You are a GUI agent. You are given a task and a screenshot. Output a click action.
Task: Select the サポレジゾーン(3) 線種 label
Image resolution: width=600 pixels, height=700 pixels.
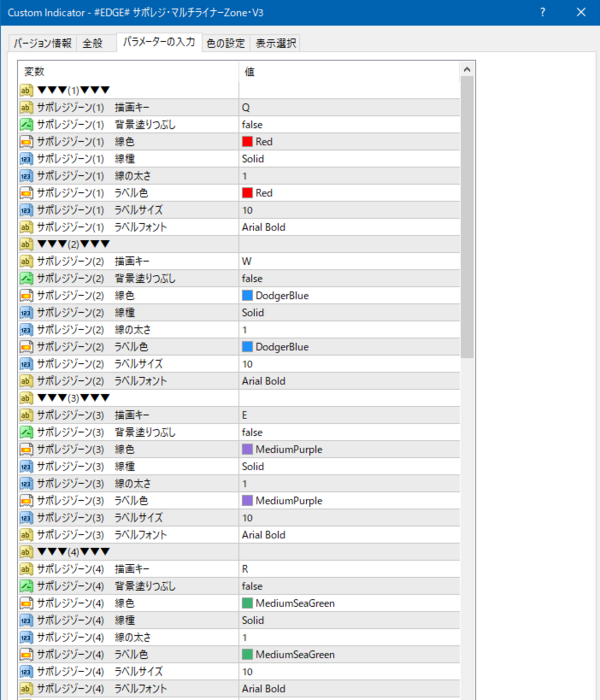pyautogui.click(x=86, y=467)
